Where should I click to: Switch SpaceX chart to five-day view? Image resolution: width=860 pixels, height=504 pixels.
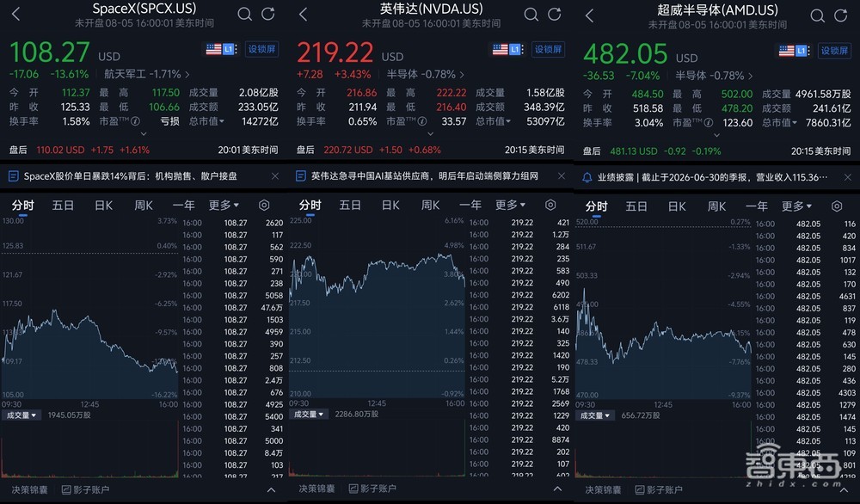63,205
